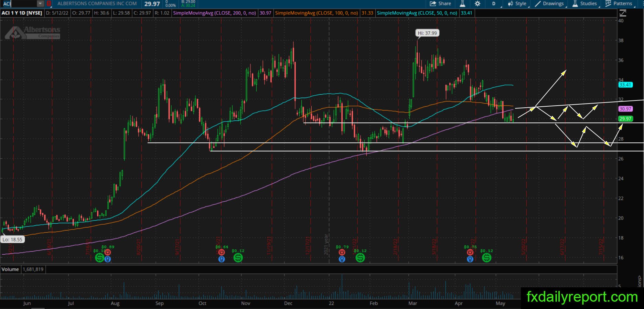Click the 'Lo: 18.55' price bubble
This screenshot has width=644, height=309.
(13, 239)
